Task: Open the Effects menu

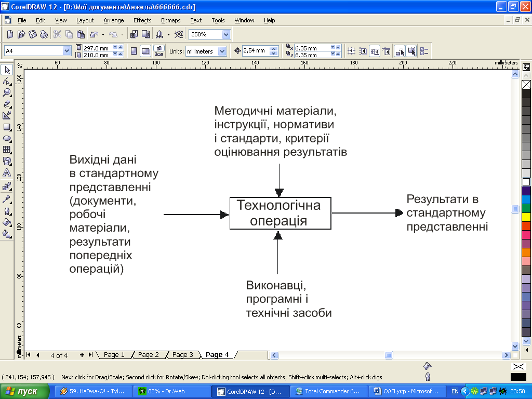Action: pyautogui.click(x=142, y=20)
